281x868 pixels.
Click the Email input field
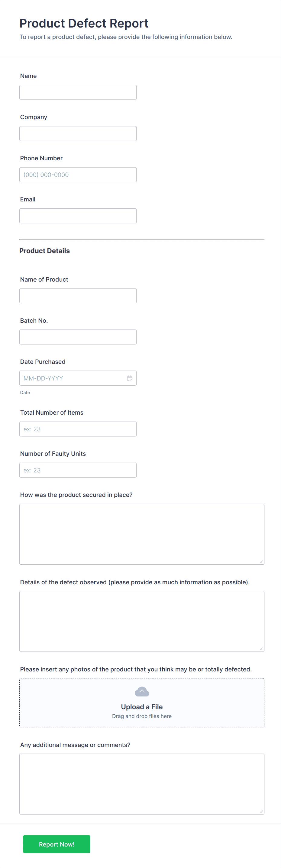pos(78,215)
